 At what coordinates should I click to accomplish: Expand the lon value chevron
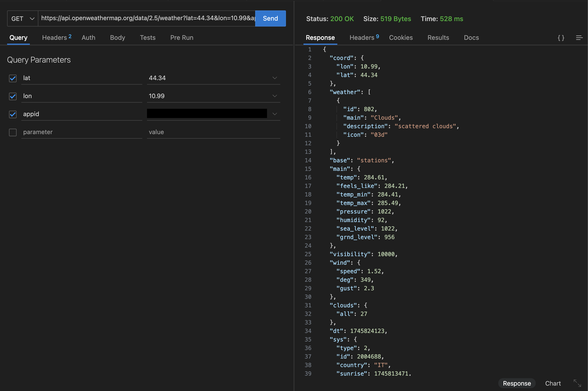274,96
